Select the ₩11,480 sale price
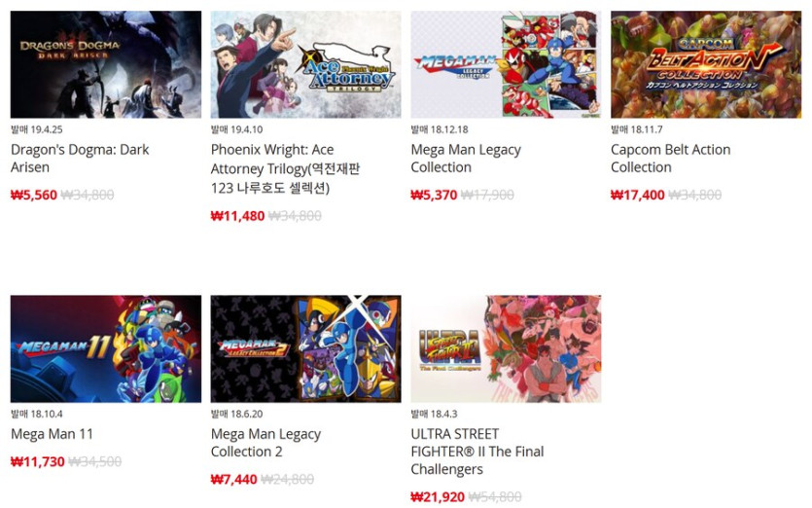The image size is (812, 508). coord(237,216)
